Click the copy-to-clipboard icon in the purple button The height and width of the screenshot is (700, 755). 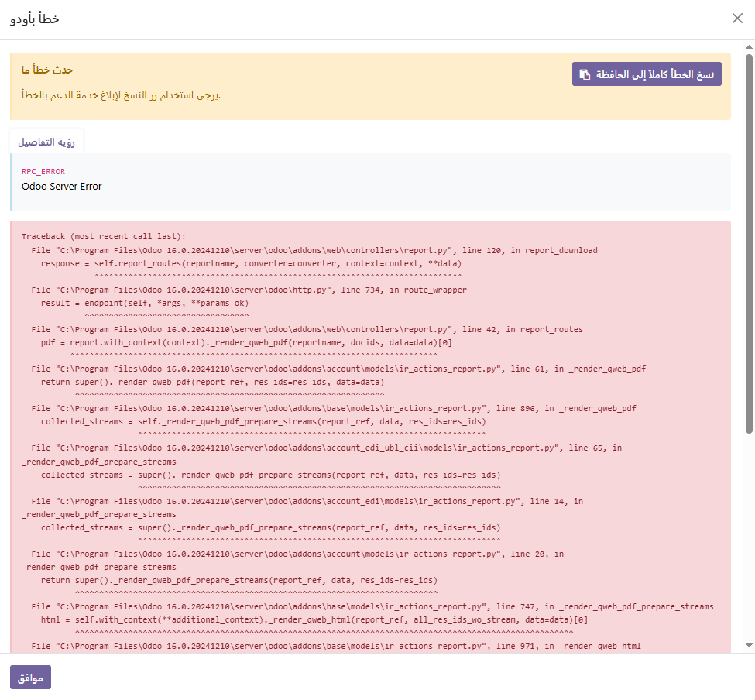585,74
